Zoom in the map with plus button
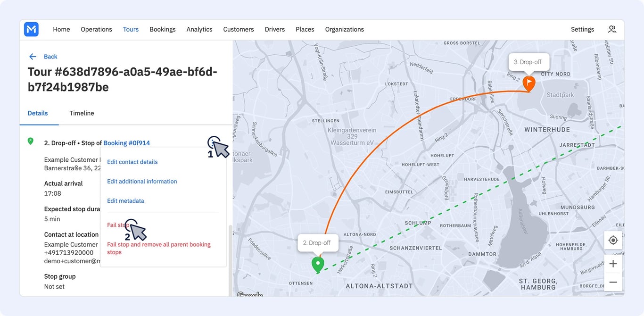Screen dimensions: 644x316 click(x=613, y=264)
